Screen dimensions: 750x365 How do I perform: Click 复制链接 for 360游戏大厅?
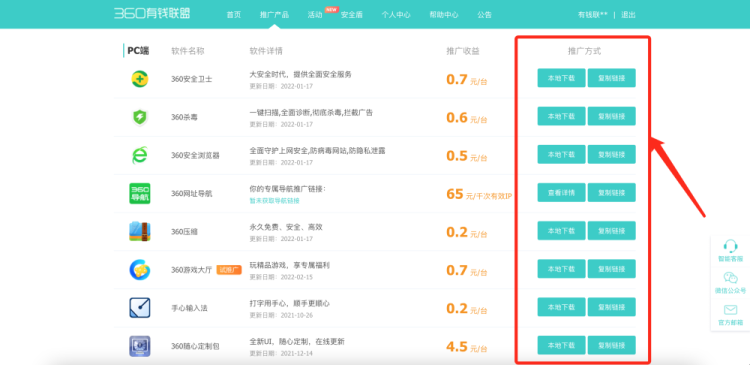(611, 269)
